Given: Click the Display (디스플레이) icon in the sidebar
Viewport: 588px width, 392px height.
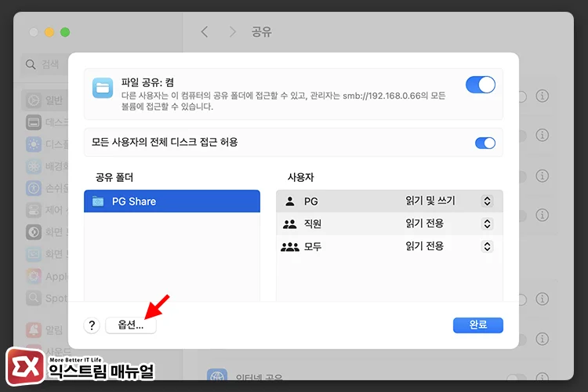Looking at the screenshot, I should pyautogui.click(x=34, y=144).
